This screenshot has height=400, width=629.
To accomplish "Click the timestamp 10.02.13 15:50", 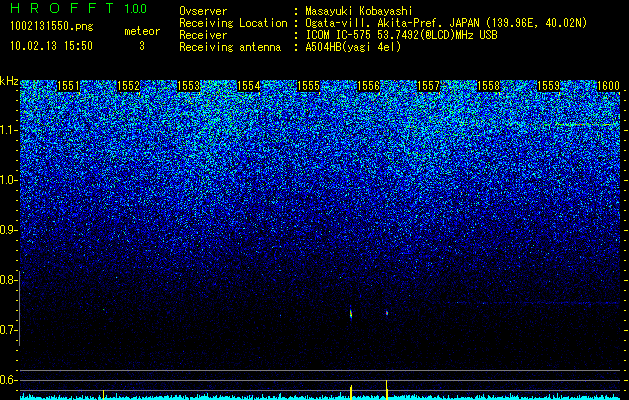I will click(51, 46).
